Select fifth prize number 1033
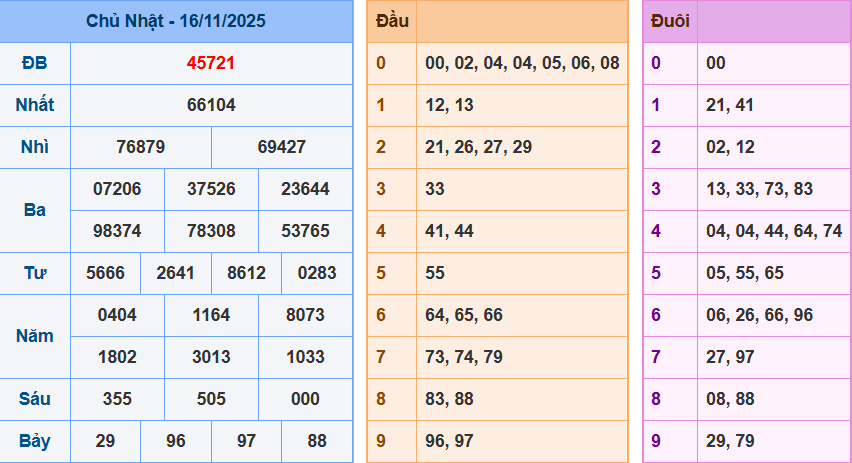This screenshot has width=852, height=463. coord(305,357)
